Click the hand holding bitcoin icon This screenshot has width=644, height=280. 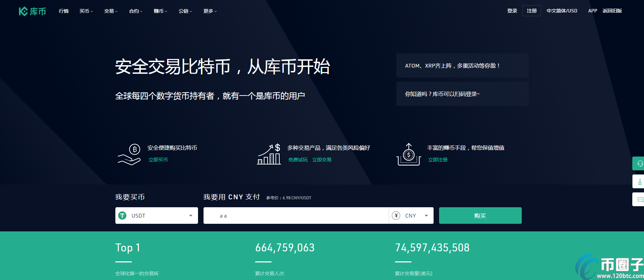coord(129,154)
